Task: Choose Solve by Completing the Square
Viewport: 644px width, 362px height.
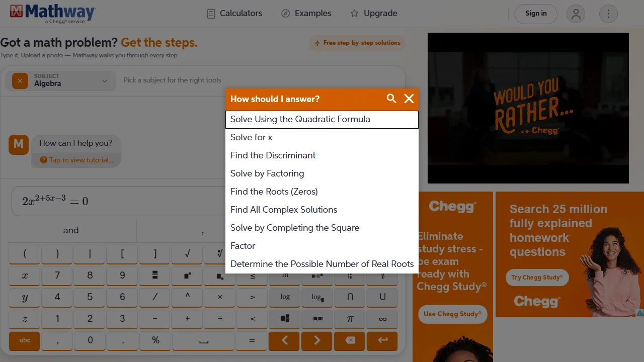Action: (x=322, y=228)
